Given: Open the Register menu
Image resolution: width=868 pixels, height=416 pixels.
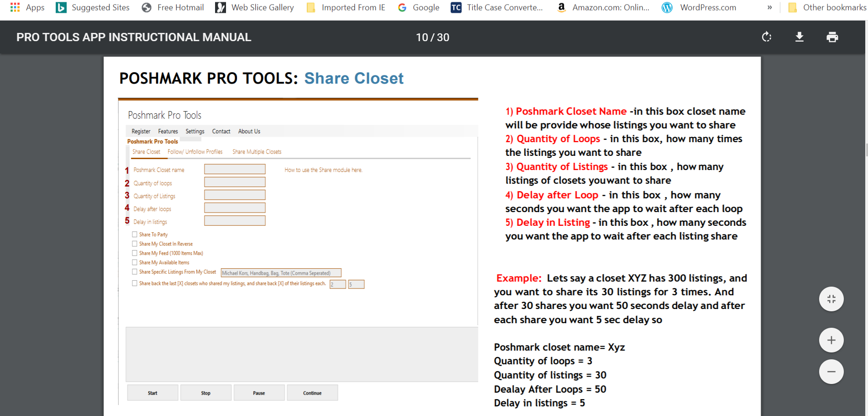Looking at the screenshot, I should [141, 132].
